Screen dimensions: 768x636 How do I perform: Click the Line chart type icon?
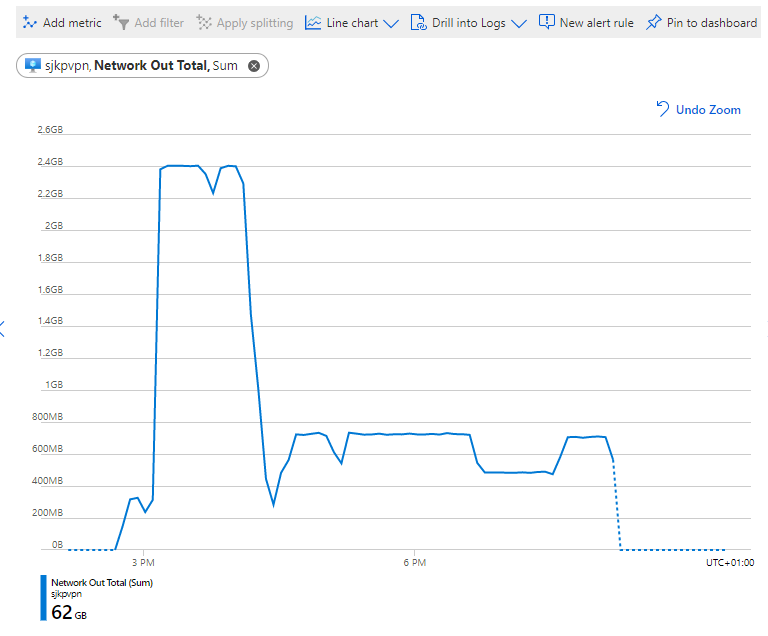[313, 22]
